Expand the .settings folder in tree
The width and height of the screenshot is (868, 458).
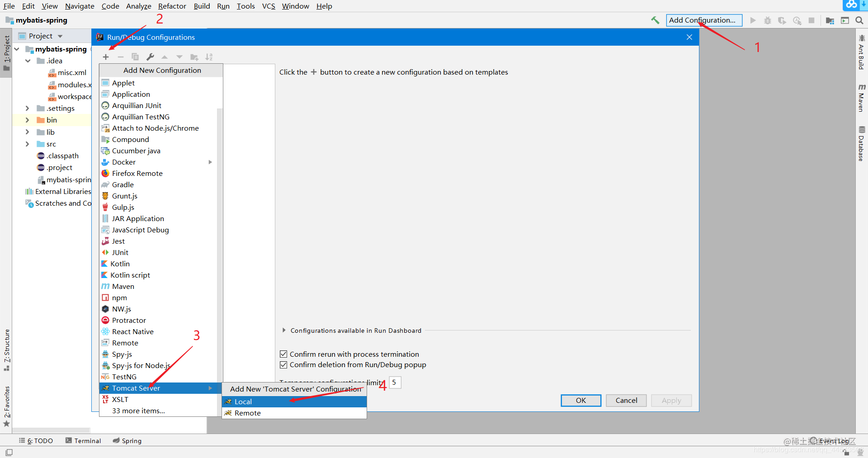27,109
